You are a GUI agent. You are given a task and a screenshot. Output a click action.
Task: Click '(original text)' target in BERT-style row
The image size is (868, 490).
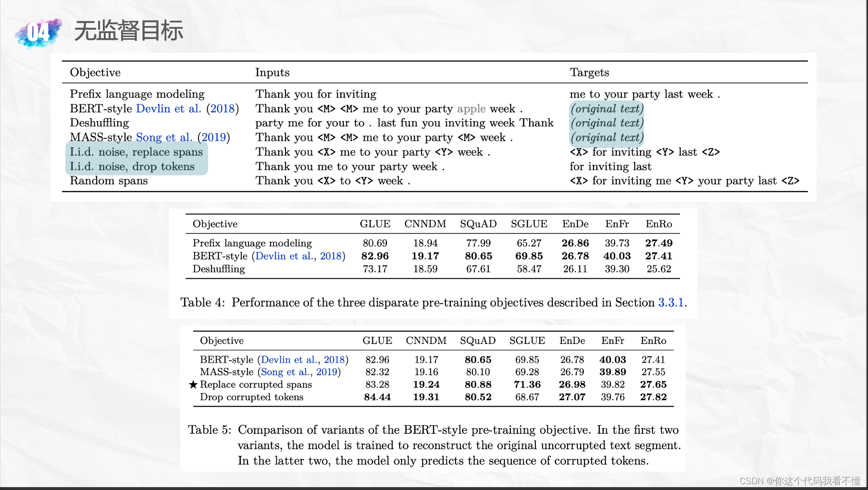point(607,109)
